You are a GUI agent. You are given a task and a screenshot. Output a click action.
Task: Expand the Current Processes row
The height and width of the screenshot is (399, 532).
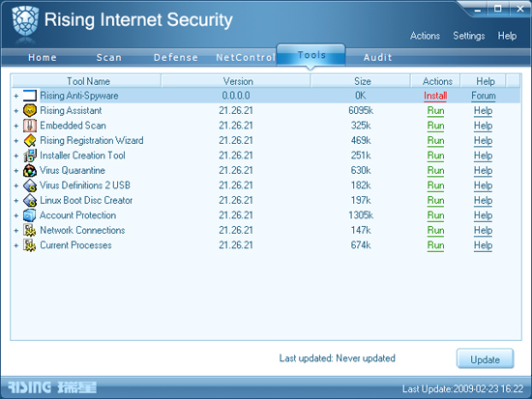pos(15,245)
